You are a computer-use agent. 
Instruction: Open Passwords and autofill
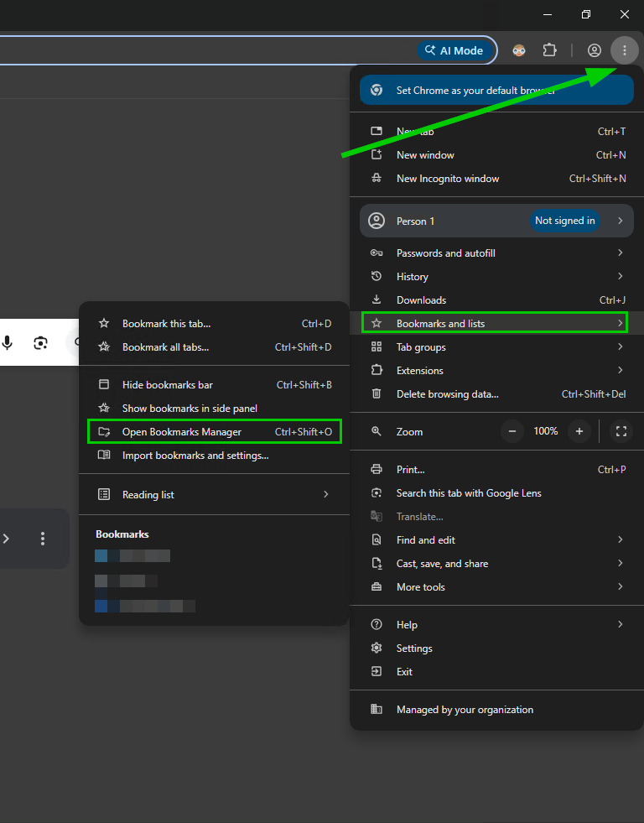[496, 253]
